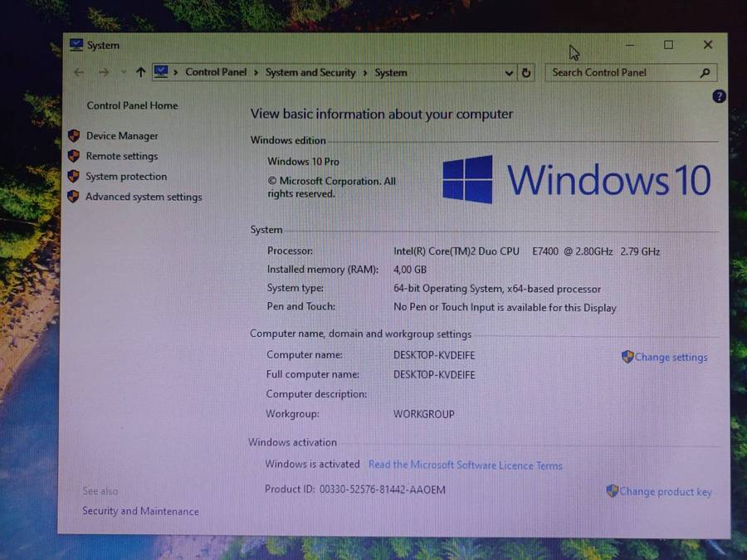The height and width of the screenshot is (560, 747).
Task: Click the computer icon in the address bar
Action: pyautogui.click(x=160, y=72)
